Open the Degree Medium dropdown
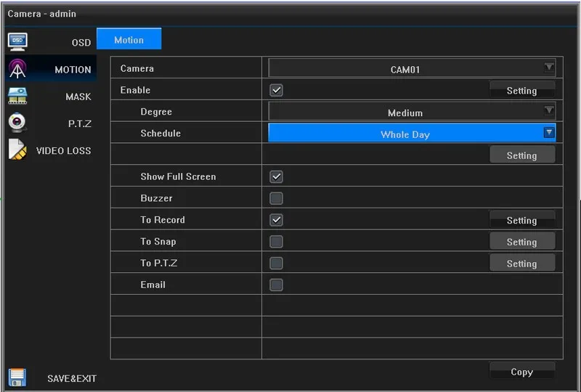Image resolution: width=581 pixels, height=392 pixels. pos(412,112)
